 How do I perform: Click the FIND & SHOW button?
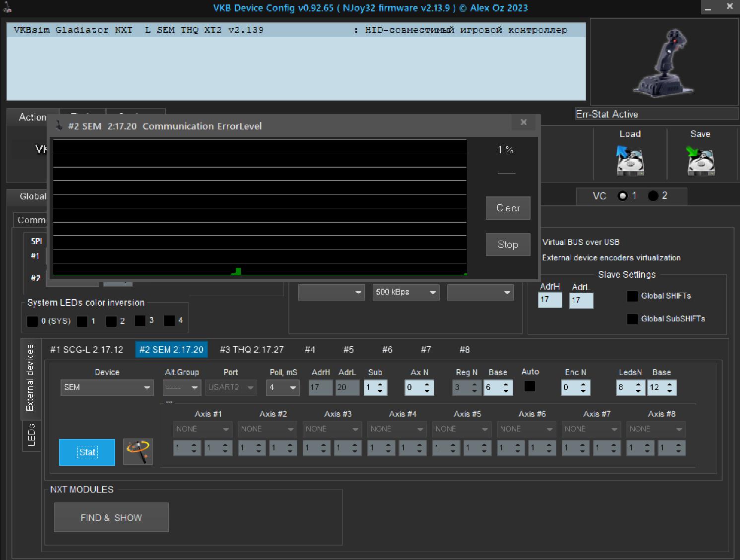tap(111, 517)
